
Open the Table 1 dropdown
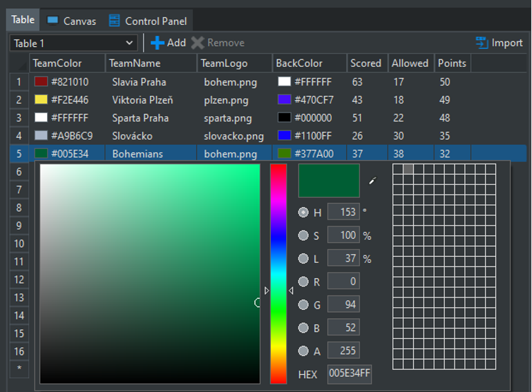tap(73, 43)
